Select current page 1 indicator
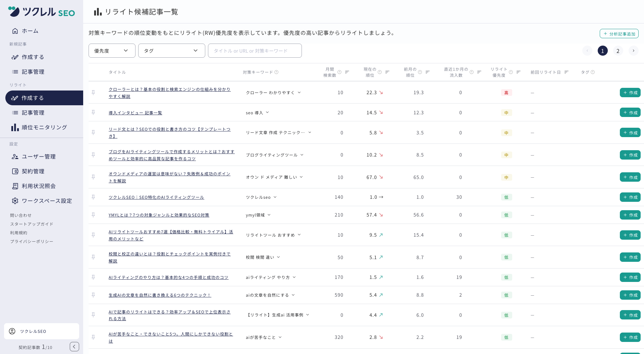Screen dimensions: 644x354 pos(602,51)
